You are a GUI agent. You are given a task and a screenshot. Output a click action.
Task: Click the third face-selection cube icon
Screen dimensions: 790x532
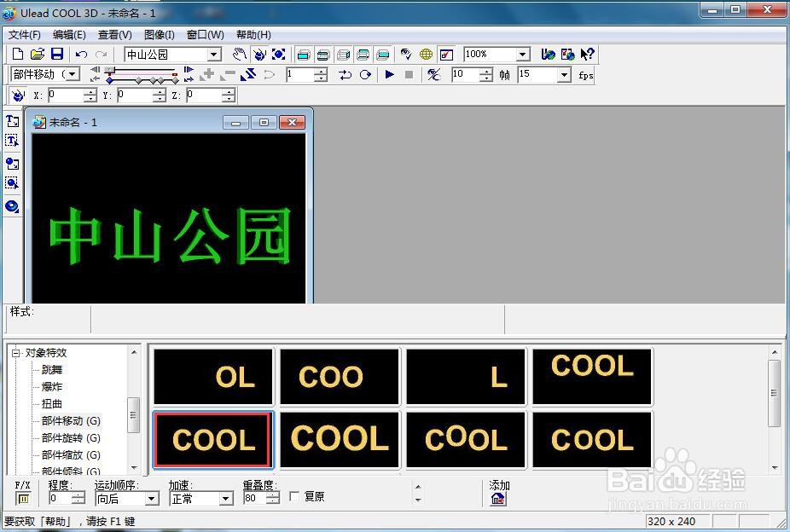[343, 55]
